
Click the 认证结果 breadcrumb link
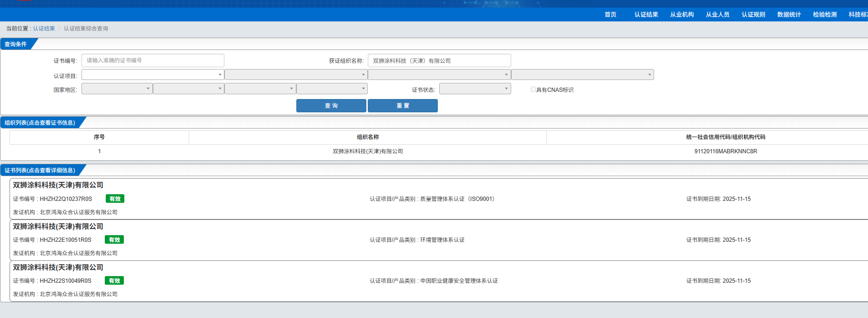tap(44, 29)
